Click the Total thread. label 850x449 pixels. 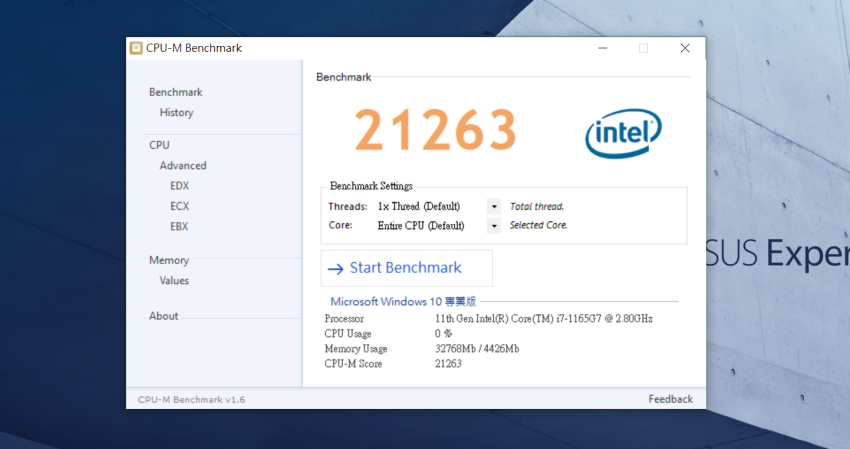537,207
